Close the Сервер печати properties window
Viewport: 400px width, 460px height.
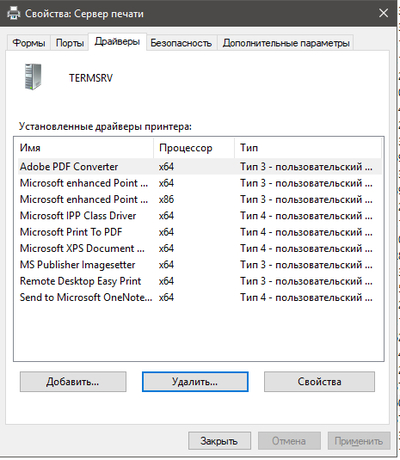(383, 13)
